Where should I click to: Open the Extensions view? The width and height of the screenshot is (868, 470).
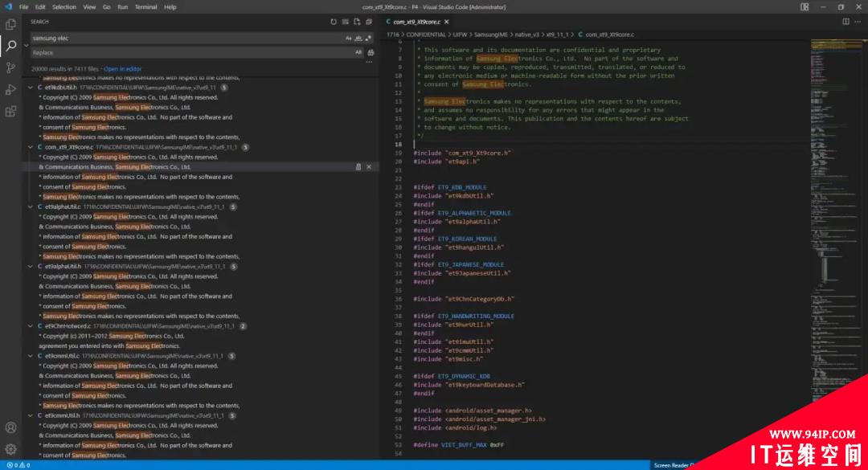10,112
